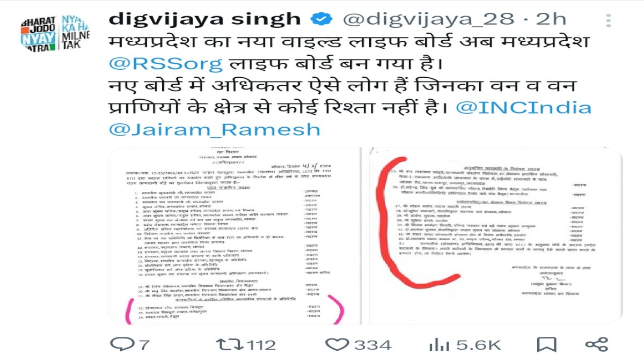View the right document image with red marking
644x362 pixels.
click(494, 236)
